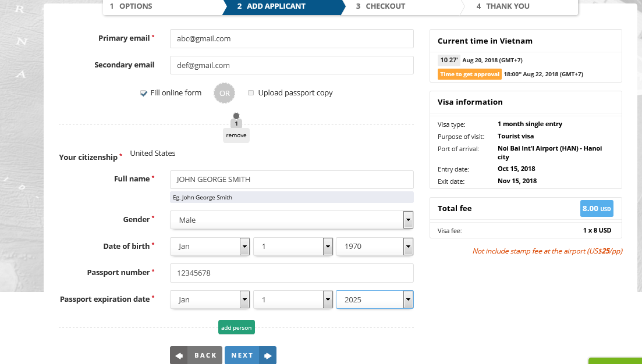This screenshot has height=364, width=642.
Task: Click into the Primary email field
Action: tap(292, 39)
